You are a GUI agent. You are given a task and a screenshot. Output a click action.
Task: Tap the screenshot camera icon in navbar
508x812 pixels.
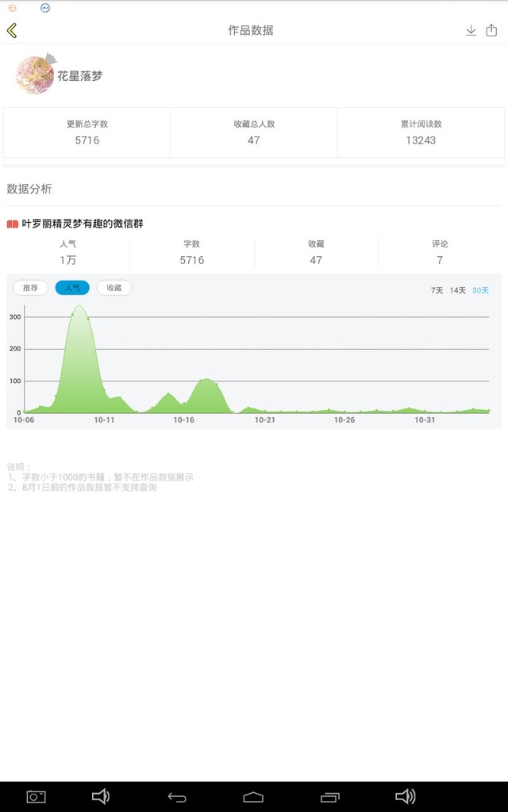(x=37, y=797)
